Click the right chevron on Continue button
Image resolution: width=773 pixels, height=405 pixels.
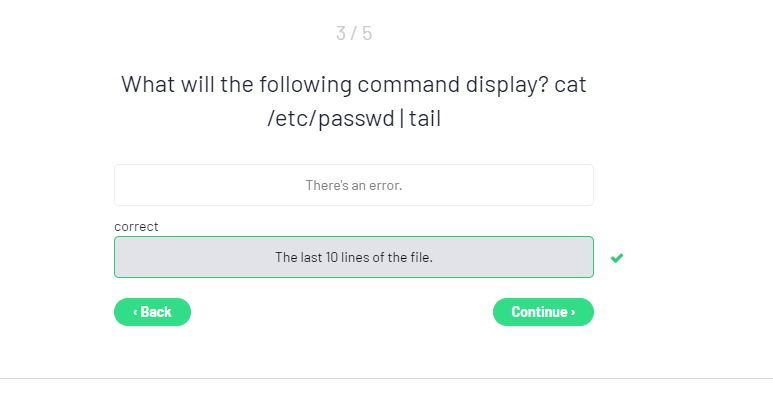click(573, 312)
